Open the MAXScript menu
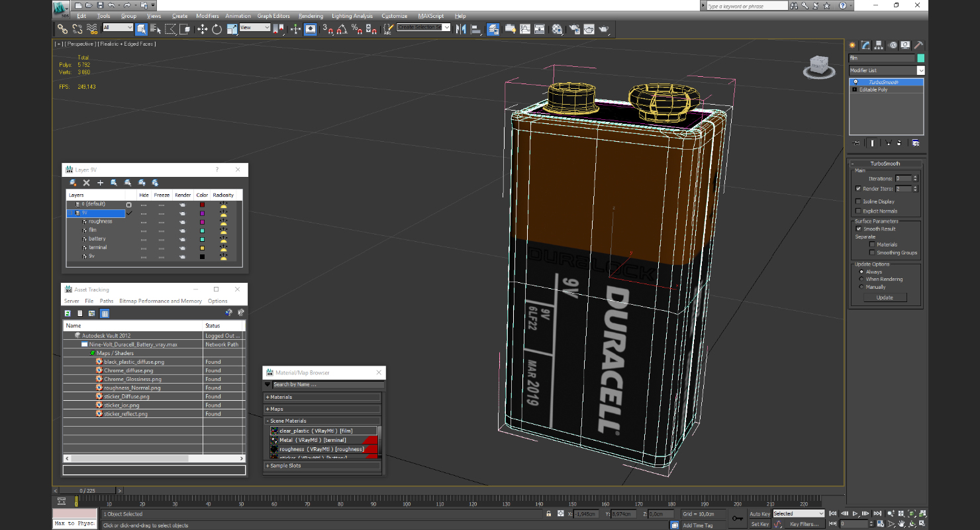The width and height of the screenshot is (980, 530). [x=431, y=16]
